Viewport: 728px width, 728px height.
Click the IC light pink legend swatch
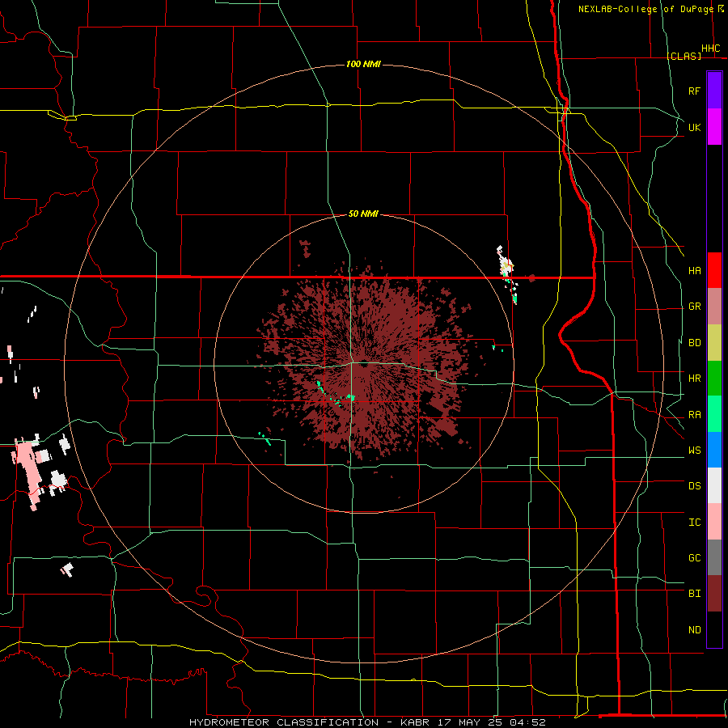tap(714, 522)
